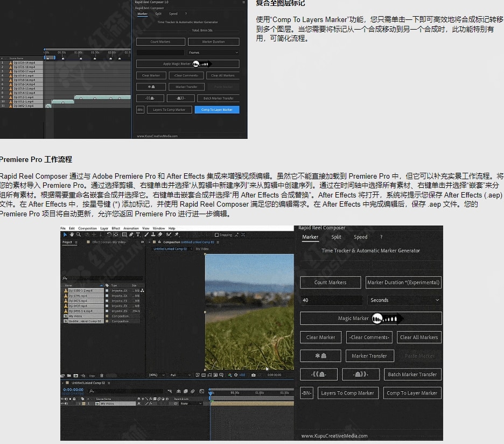This screenshot has width=504, height=444.
Task: Select the Rectangle shape tool
Action: coord(124,235)
